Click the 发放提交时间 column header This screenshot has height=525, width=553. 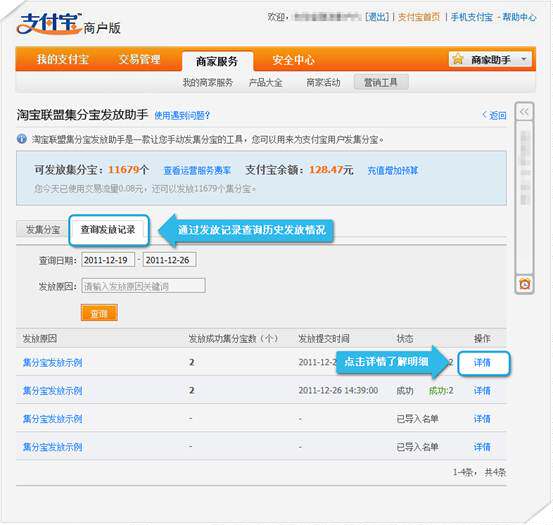pyautogui.click(x=324, y=338)
